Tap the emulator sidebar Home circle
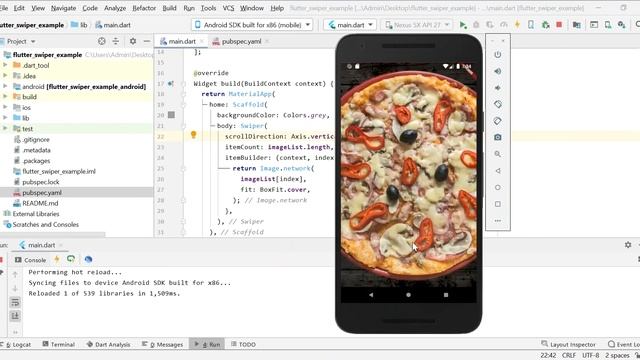640x360 pixels. point(498,188)
